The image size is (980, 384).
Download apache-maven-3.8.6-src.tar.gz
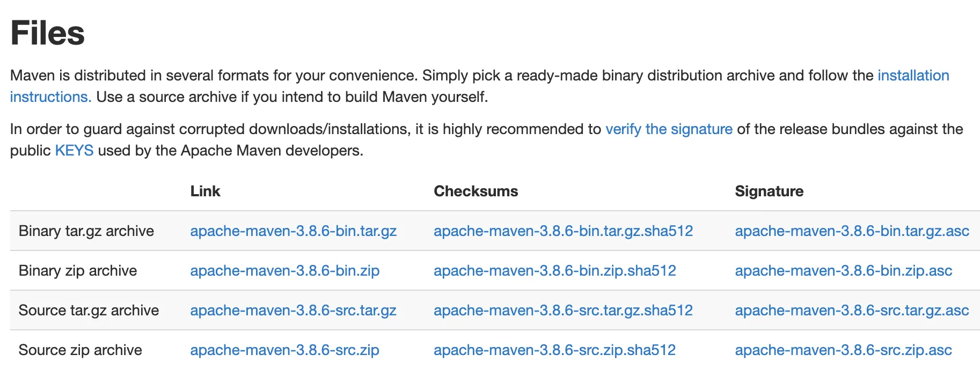click(x=293, y=311)
